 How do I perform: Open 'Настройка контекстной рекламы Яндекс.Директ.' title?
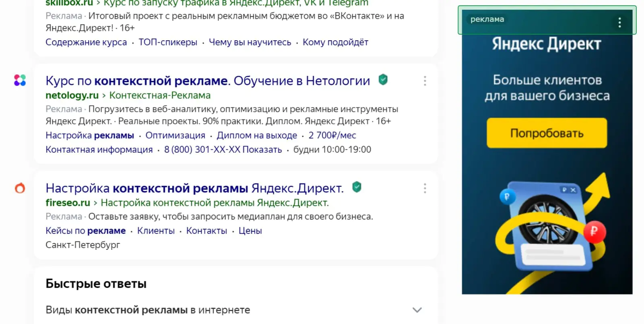click(195, 188)
